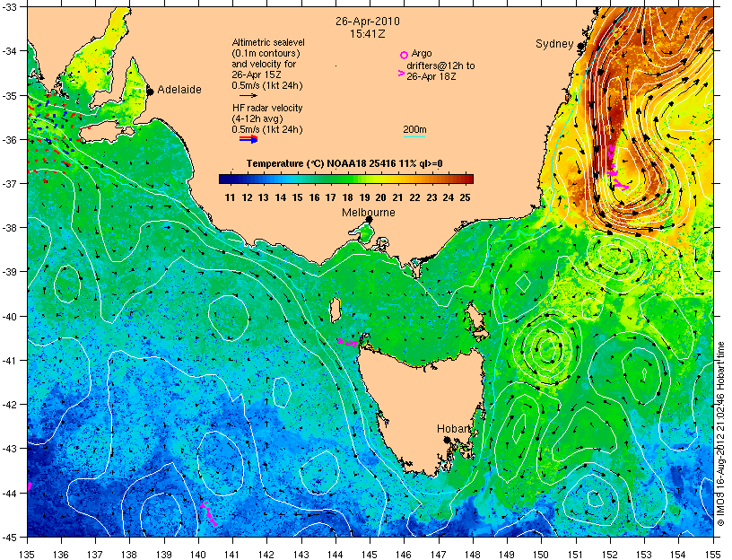
Task: Click the longitude axis label 135
Action: tap(27, 555)
